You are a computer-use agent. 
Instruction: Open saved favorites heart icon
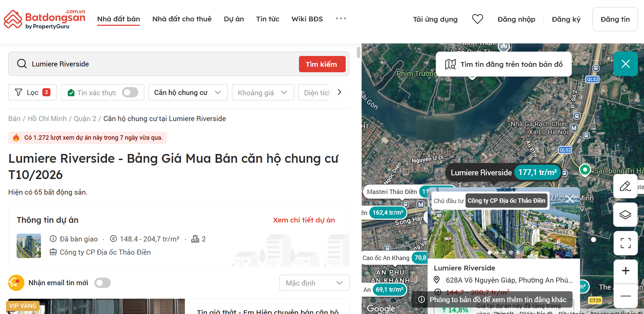click(477, 19)
